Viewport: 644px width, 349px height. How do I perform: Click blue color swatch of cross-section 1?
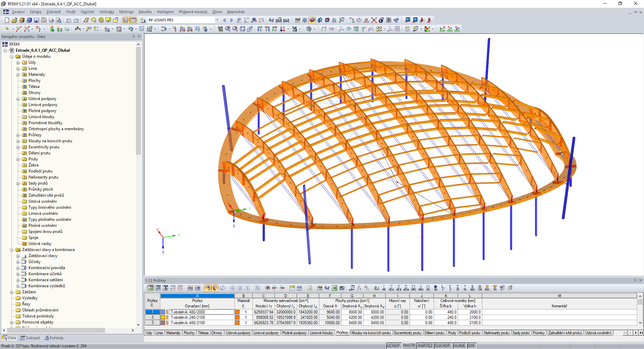click(x=163, y=312)
